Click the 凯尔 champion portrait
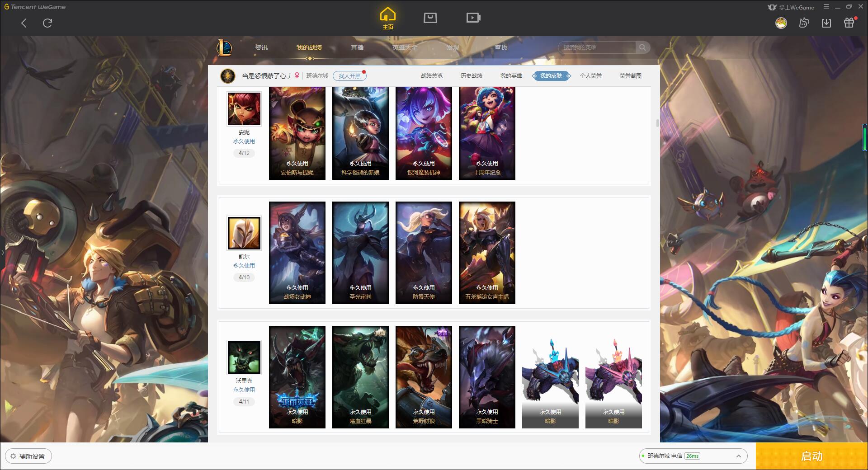Screen dimensions: 868x470 [244, 233]
